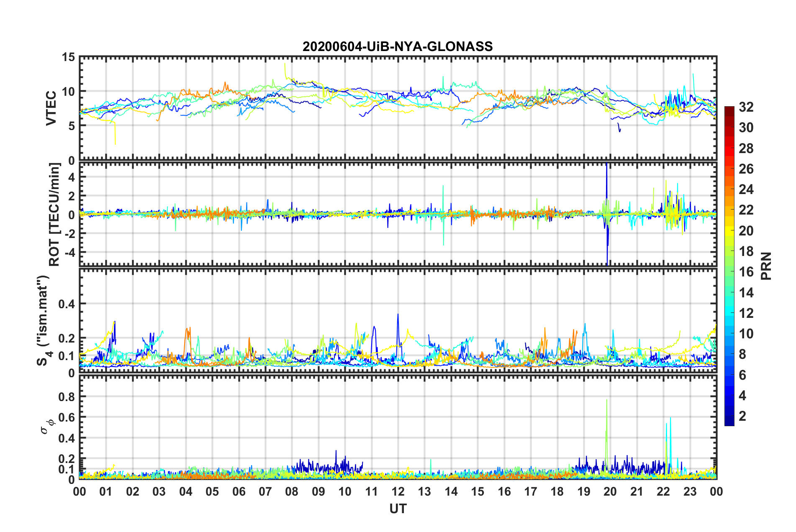This screenshot has width=796, height=532.
Task: Click colorbar tick label 28
Action: coord(746,148)
